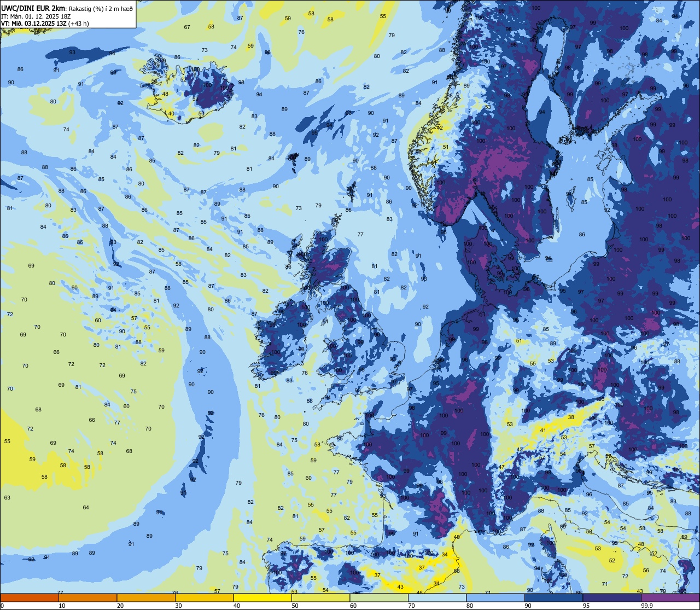Pick the pale yellow 50–60 legend swatch
This screenshot has height=610, width=700.
(320, 597)
